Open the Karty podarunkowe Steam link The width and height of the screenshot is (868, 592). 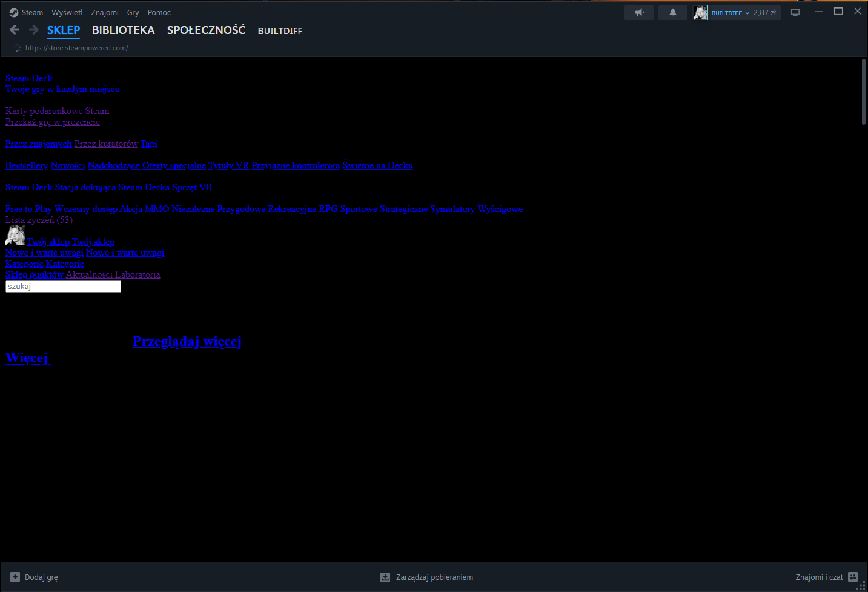(x=58, y=111)
